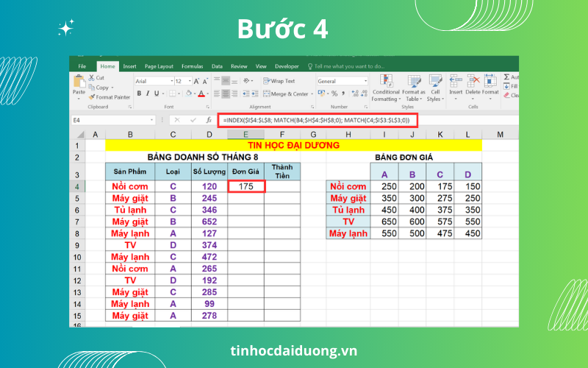Select cell E4 containing 175
This screenshot has width=588, height=368.
(x=246, y=186)
